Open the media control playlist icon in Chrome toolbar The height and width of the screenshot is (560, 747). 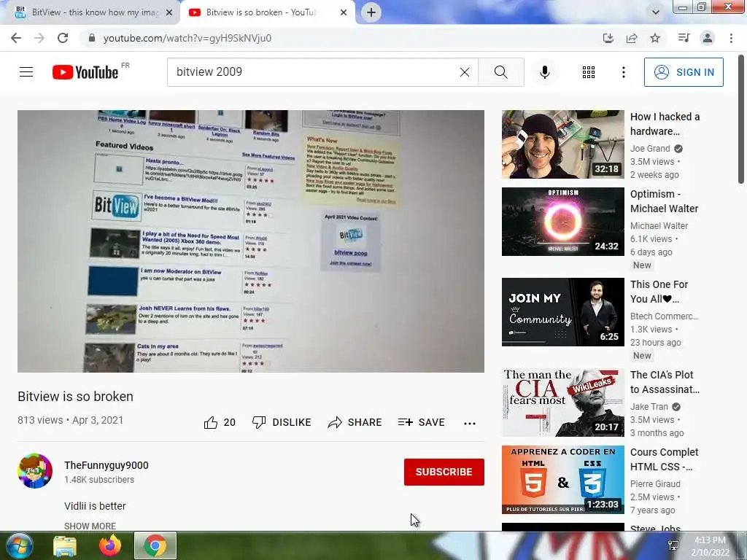[684, 38]
